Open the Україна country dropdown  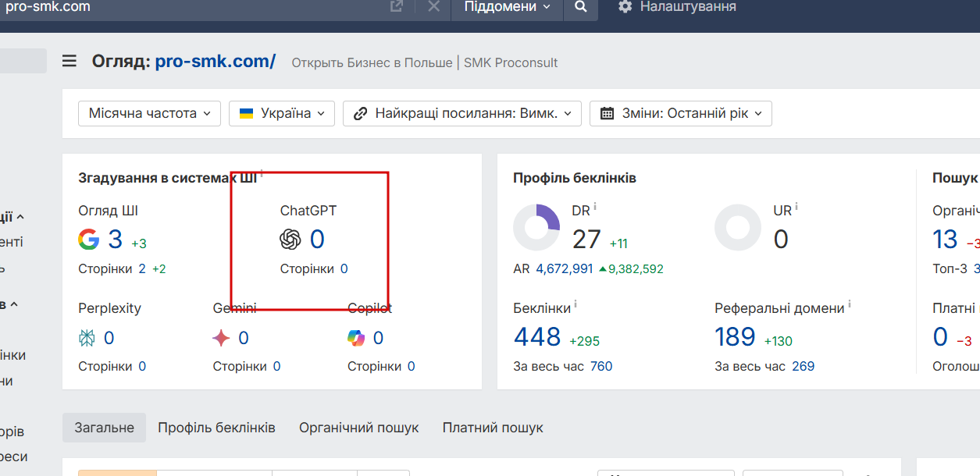[x=281, y=113]
